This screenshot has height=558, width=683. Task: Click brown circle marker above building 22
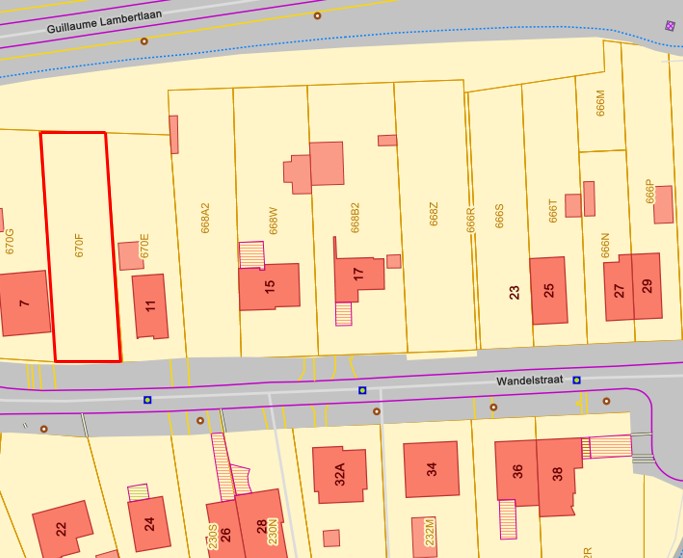43,428
